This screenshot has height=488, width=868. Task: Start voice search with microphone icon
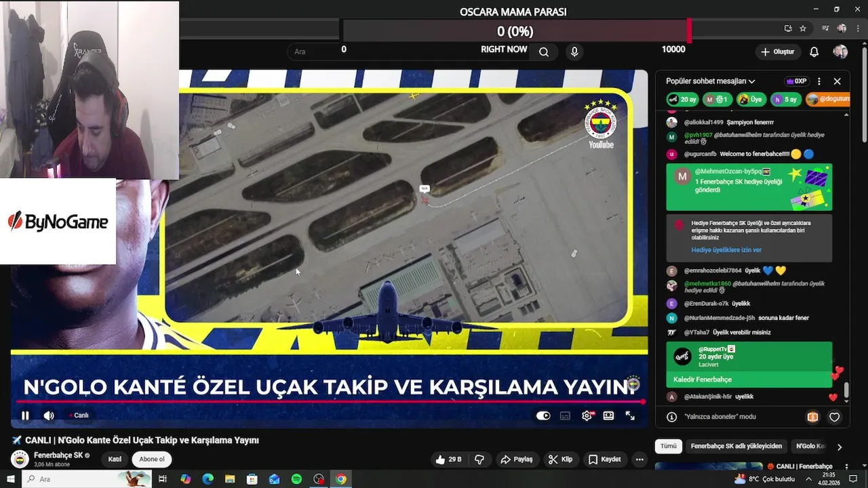(574, 52)
